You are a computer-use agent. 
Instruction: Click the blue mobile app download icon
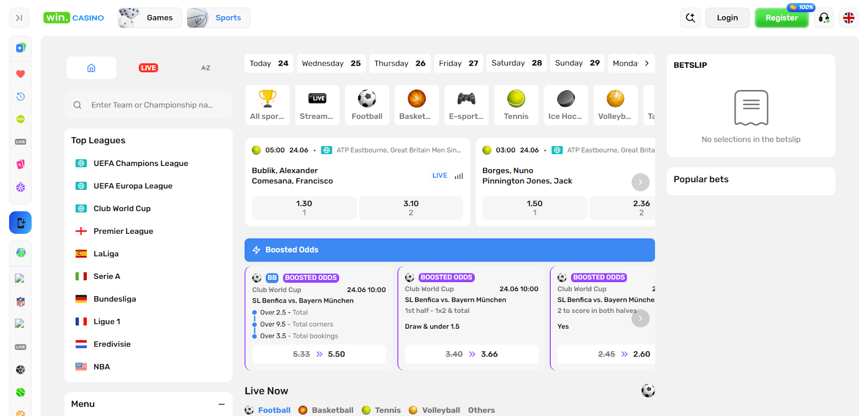point(21,222)
